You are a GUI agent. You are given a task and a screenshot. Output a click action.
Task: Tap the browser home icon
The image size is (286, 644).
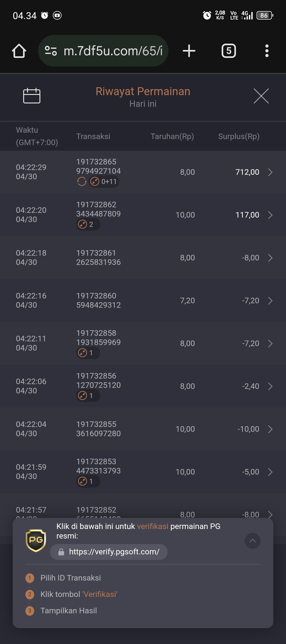coord(19,51)
